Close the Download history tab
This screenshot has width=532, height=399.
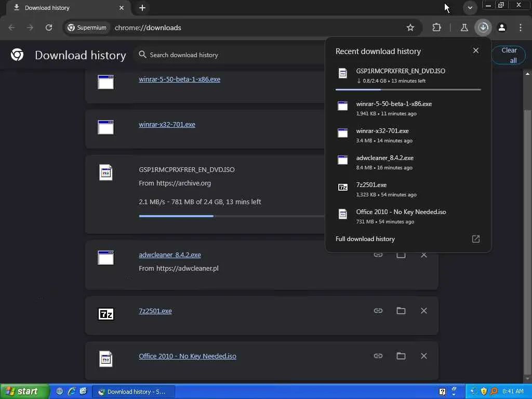pyautogui.click(x=122, y=8)
